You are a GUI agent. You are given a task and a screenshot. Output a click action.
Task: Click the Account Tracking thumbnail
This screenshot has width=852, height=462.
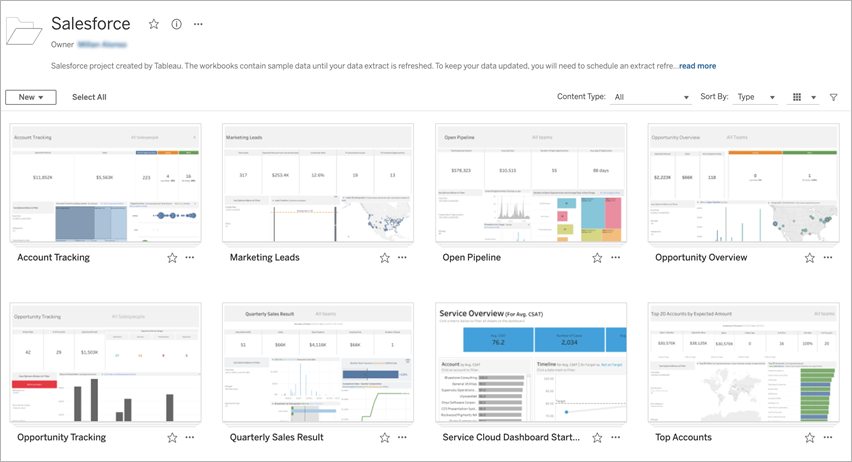(105, 183)
